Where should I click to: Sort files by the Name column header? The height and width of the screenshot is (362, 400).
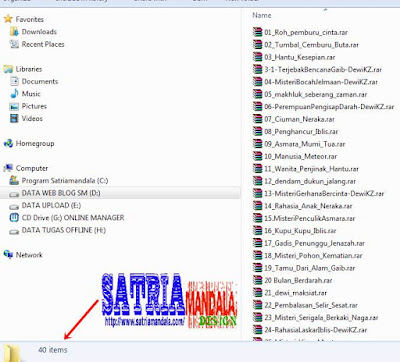tap(262, 15)
